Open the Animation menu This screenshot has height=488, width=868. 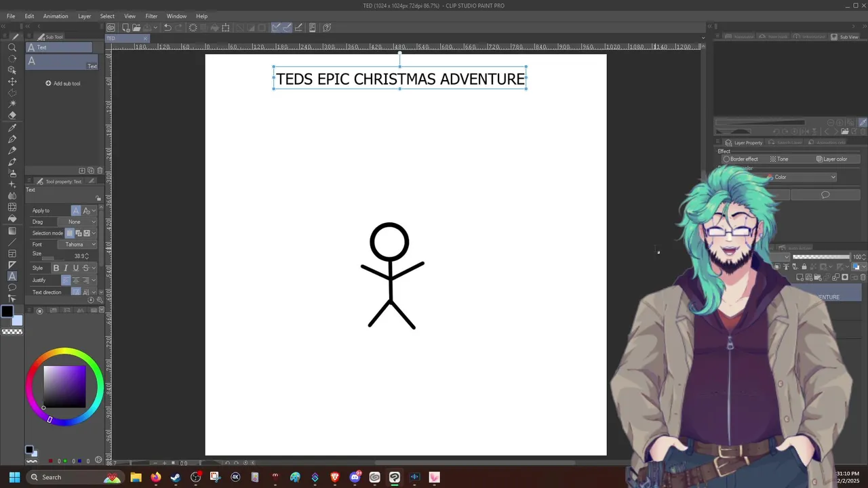point(56,16)
